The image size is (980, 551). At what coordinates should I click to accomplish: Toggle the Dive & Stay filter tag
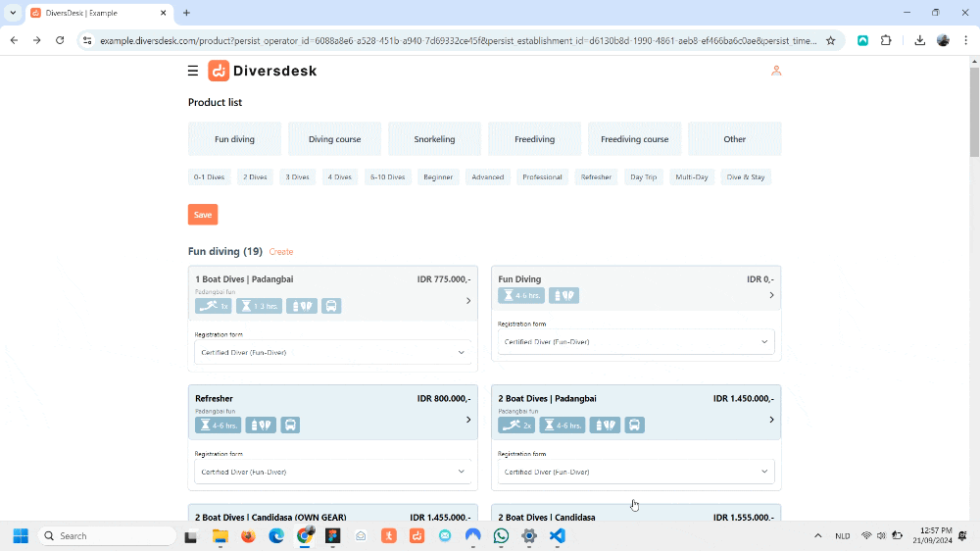tap(746, 177)
